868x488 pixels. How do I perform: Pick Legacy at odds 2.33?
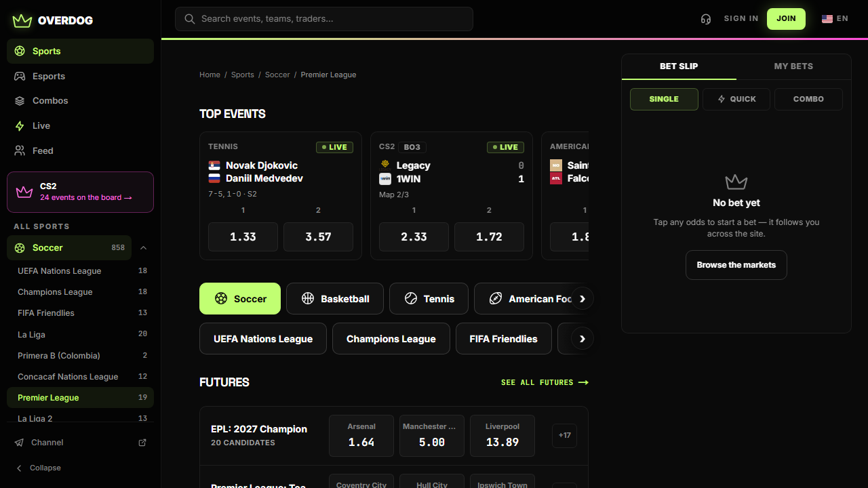414,237
